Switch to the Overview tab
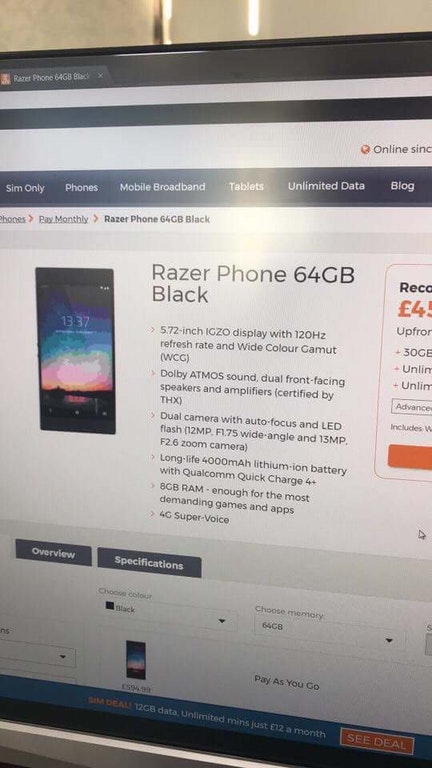This screenshot has width=432, height=768. click(53, 553)
